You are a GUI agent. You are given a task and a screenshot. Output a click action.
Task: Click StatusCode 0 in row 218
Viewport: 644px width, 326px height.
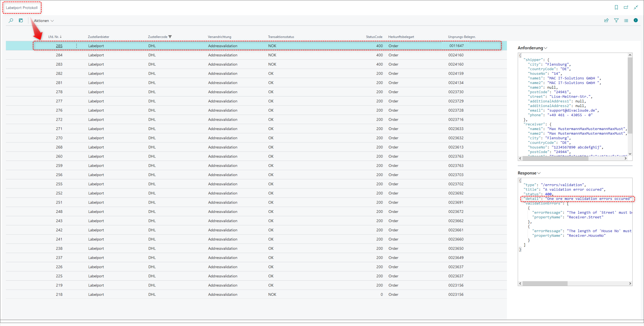click(382, 295)
